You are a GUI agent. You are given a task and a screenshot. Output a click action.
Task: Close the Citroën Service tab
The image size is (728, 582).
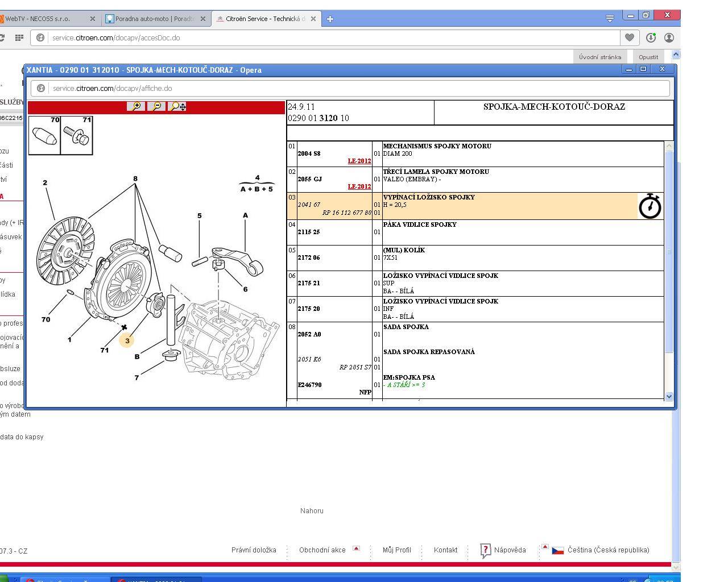pos(312,19)
